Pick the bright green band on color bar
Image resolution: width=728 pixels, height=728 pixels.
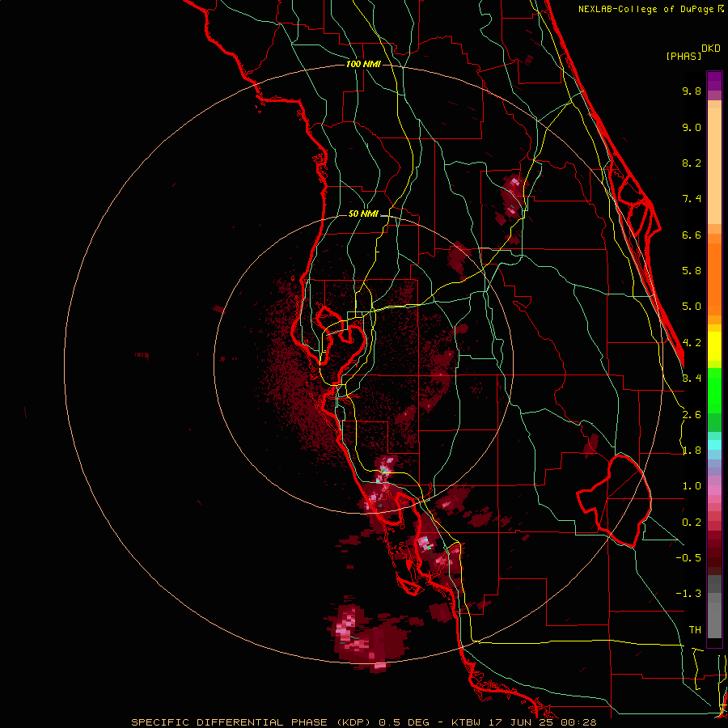(714, 392)
